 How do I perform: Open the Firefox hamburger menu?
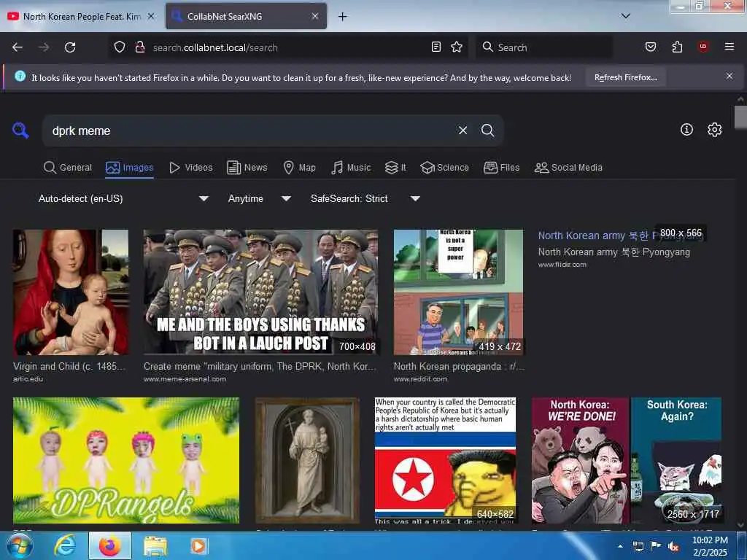729,47
